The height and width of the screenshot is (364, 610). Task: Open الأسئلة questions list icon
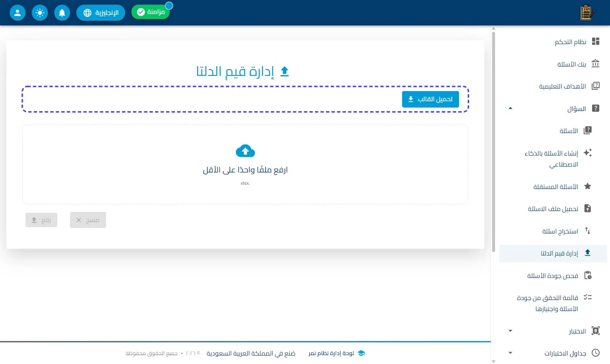tap(588, 131)
